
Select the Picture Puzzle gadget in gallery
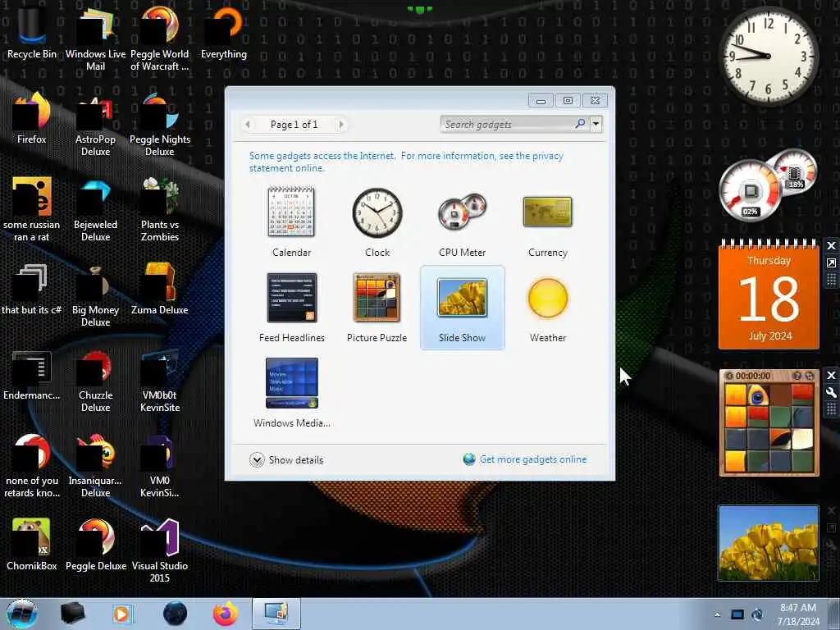(x=377, y=308)
